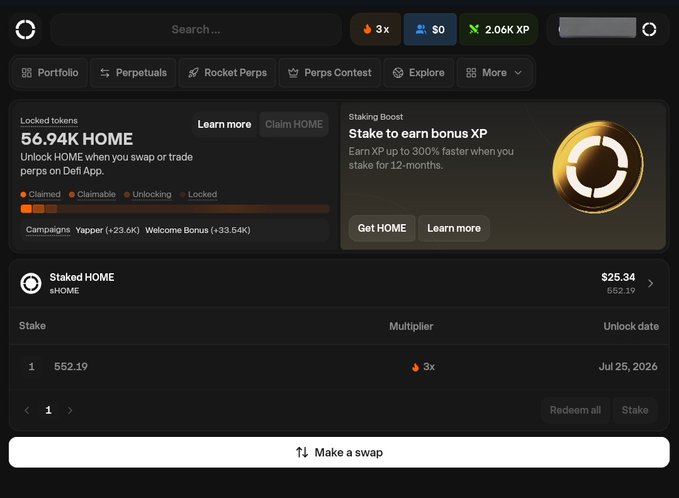The width and height of the screenshot is (679, 498).
Task: Open the Perps Contest tab
Action: click(x=330, y=73)
